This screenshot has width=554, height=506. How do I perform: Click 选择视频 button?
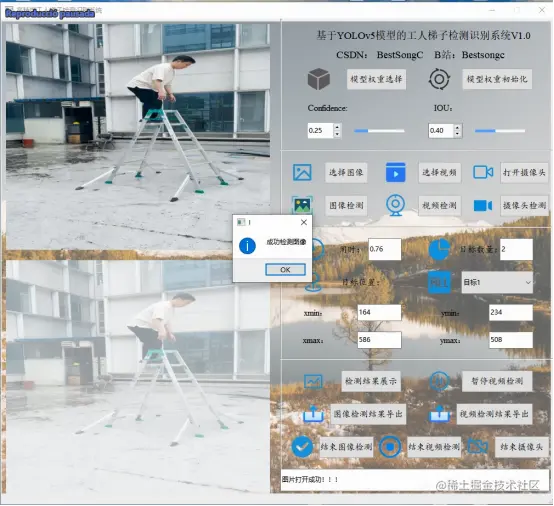[439, 172]
